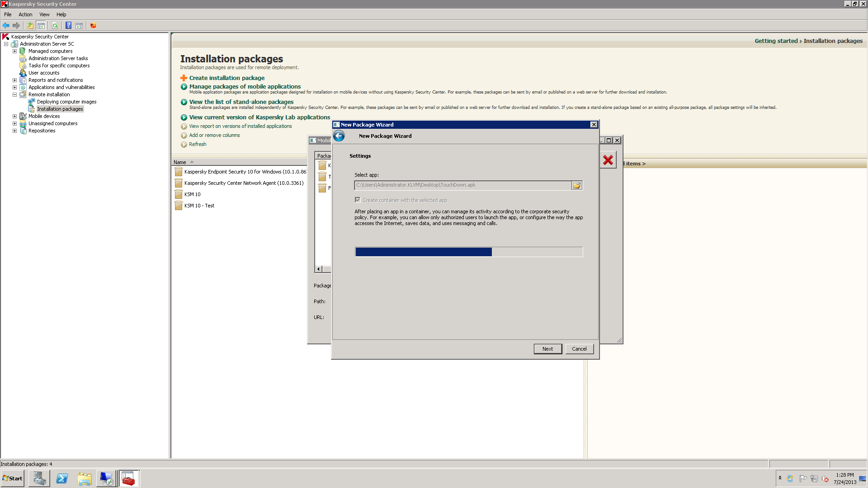Collapse the Remote installation node

(x=14, y=94)
